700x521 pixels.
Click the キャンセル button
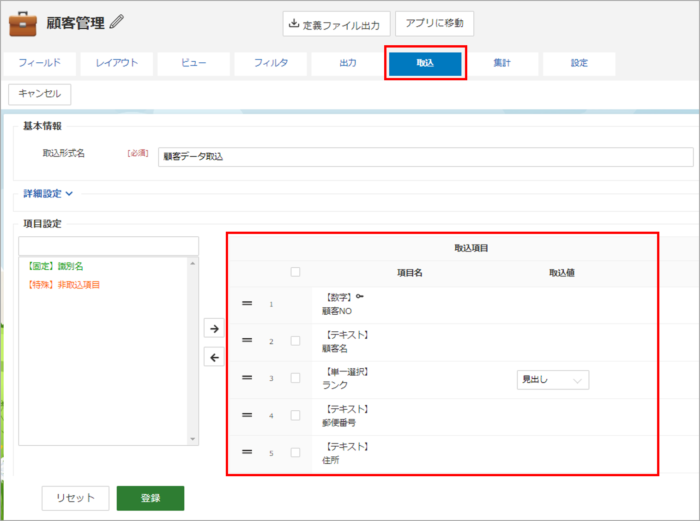40,94
